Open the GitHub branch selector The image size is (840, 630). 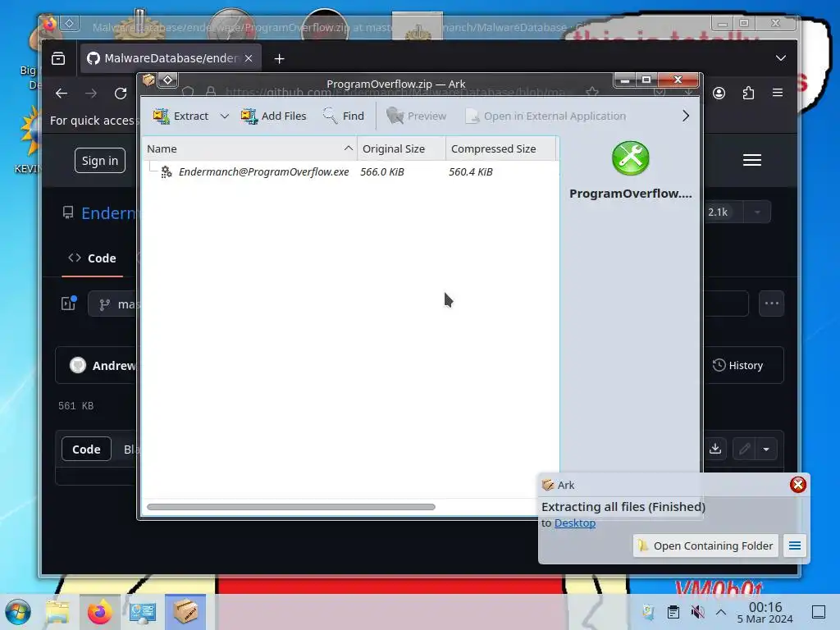point(115,304)
